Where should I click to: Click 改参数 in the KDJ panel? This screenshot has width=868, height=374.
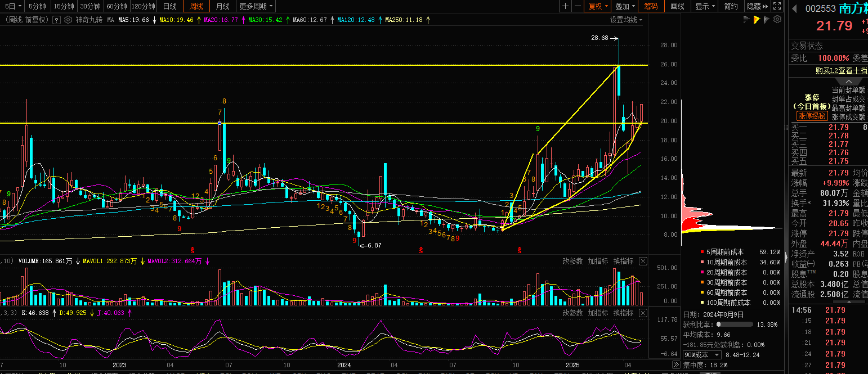[x=572, y=313]
